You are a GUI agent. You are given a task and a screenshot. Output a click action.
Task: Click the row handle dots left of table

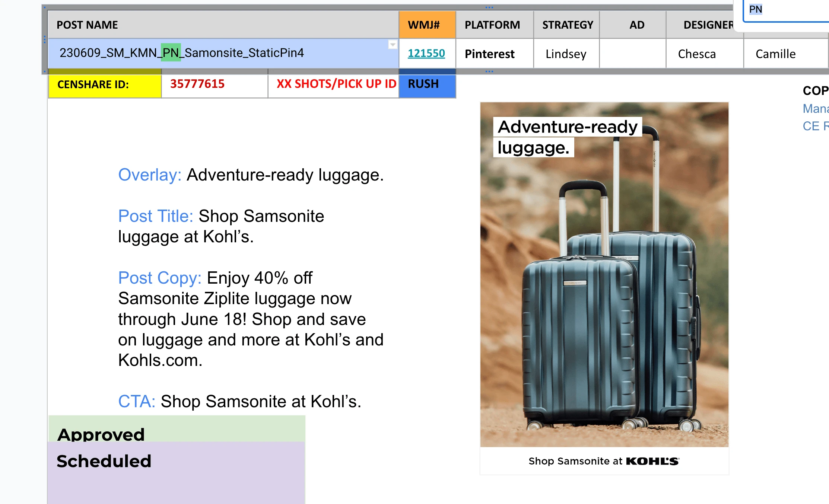(45, 39)
